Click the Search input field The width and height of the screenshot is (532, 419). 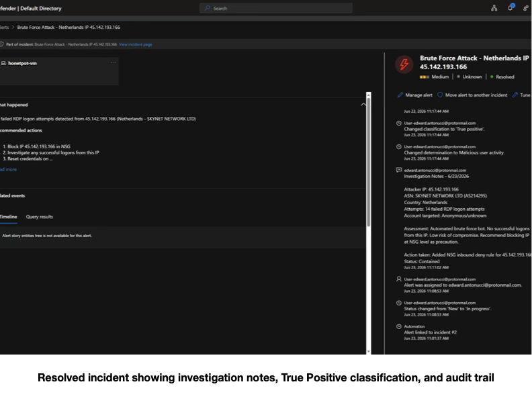tap(276, 8)
